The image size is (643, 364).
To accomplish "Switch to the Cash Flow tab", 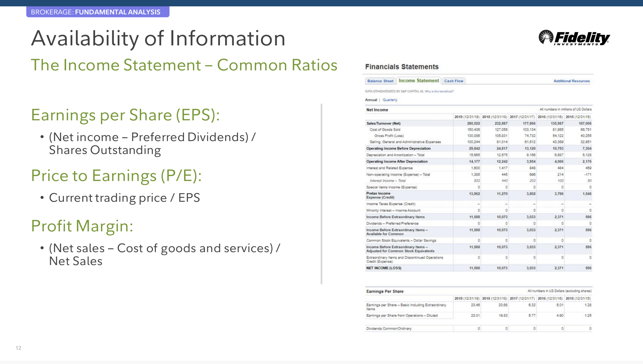I will tap(453, 81).
